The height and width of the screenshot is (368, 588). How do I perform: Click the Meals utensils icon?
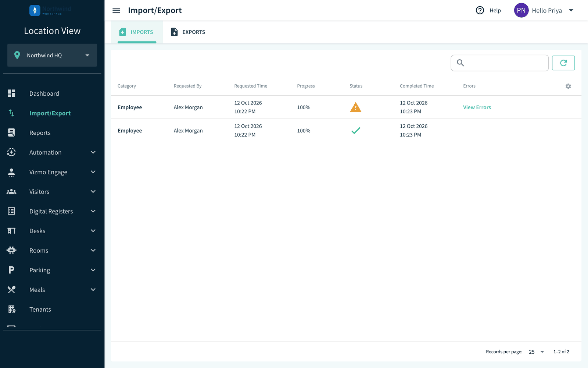point(11,290)
